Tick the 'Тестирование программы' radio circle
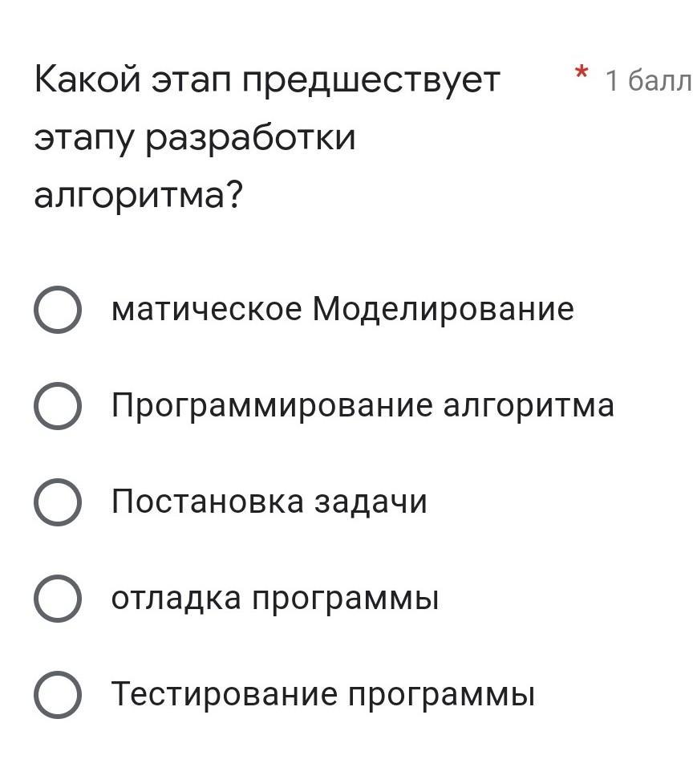The height and width of the screenshot is (784, 693). click(58, 694)
